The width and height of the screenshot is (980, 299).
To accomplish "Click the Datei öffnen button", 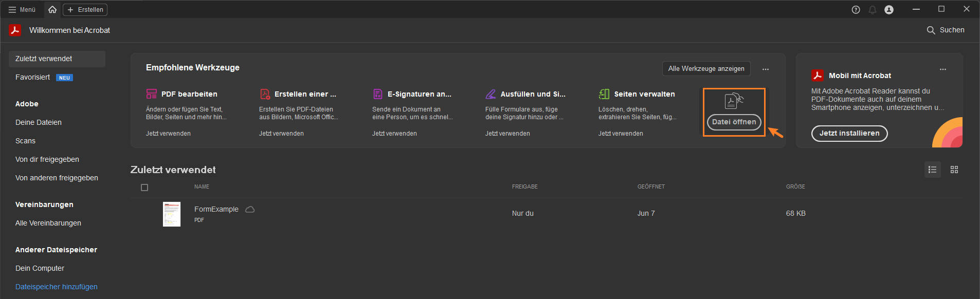I will click(734, 122).
